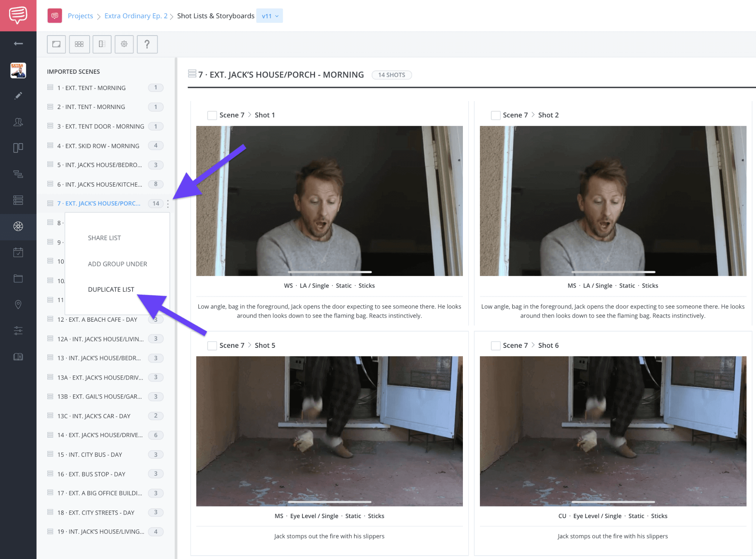Open the Shot 1 storyboard image
Image resolution: width=756 pixels, height=559 pixels.
329,201
